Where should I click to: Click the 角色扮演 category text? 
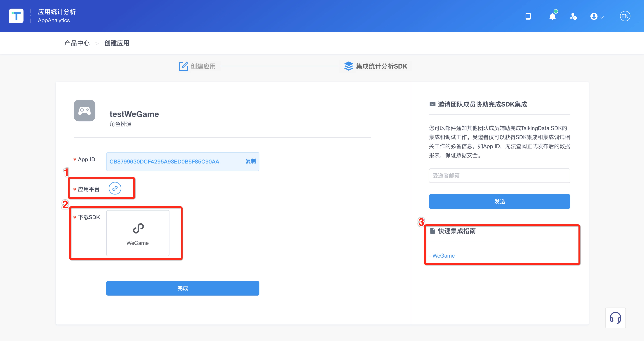[x=121, y=124]
